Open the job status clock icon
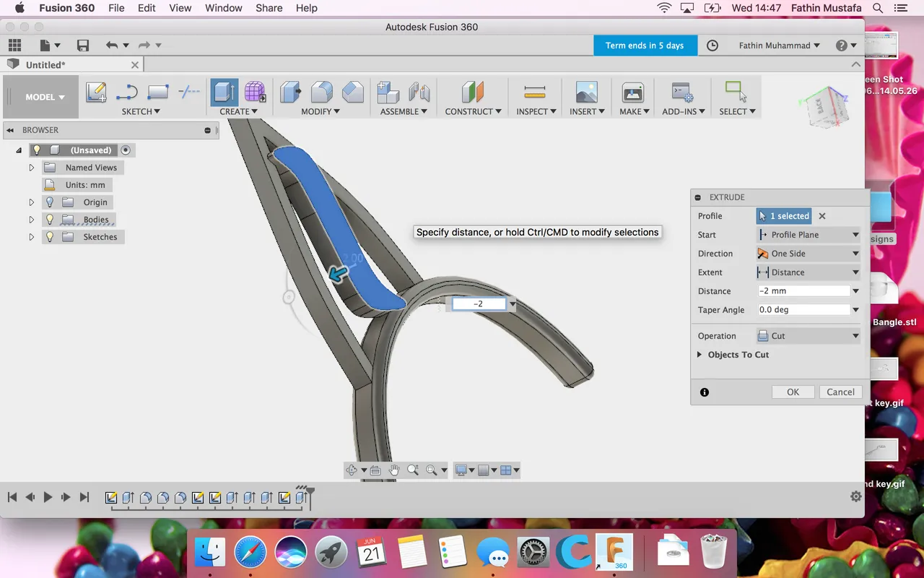This screenshot has width=924, height=578. (712, 46)
